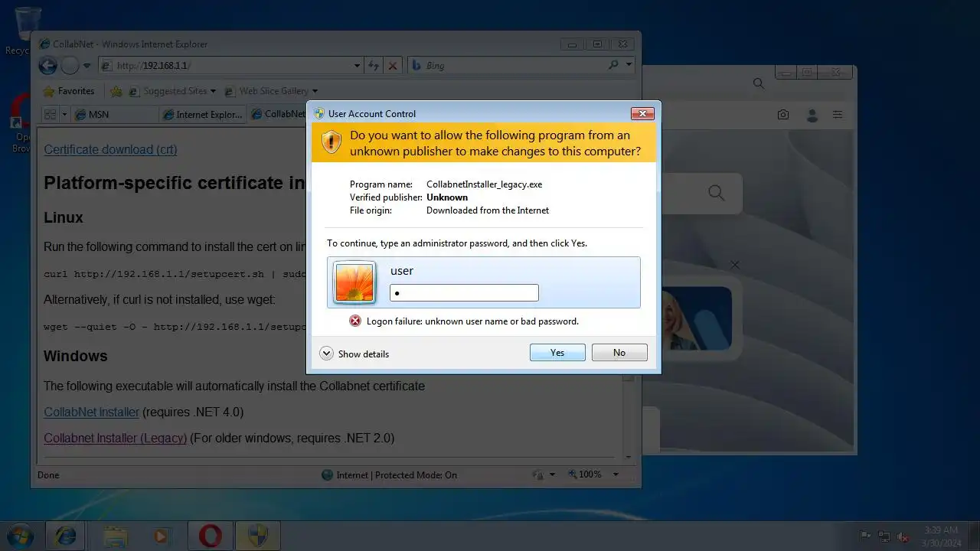Screen dimensions: 980x551
Task: Click the refresh page icon
Action: [374, 66]
